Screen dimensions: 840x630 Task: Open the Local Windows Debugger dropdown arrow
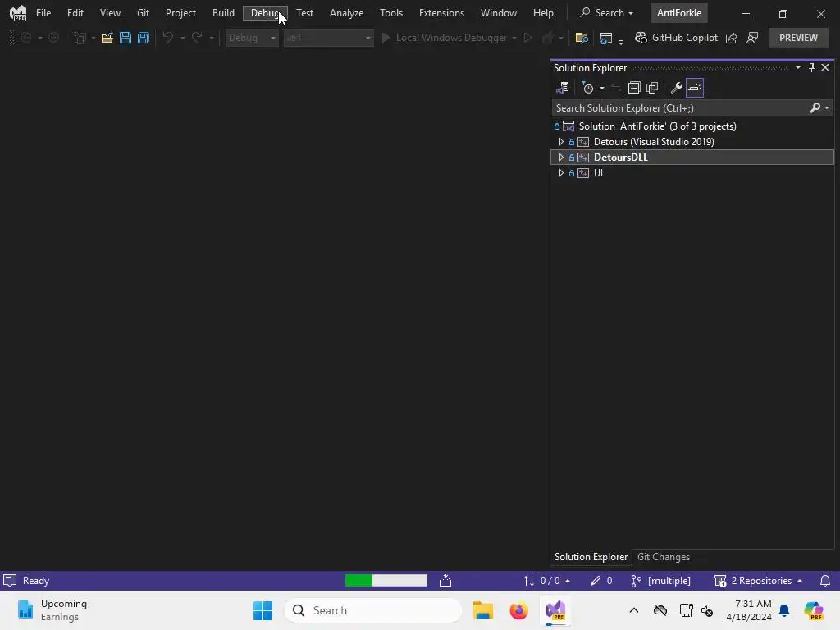pyautogui.click(x=514, y=38)
